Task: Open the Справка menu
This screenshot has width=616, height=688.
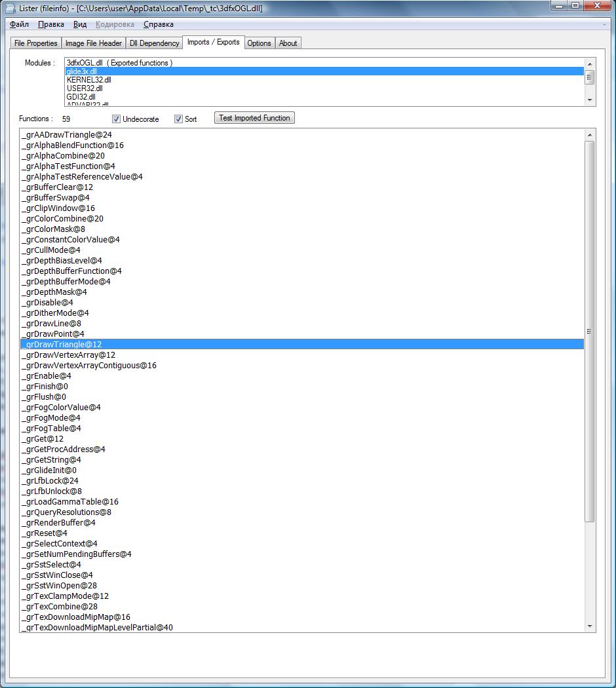Action: pos(159,24)
